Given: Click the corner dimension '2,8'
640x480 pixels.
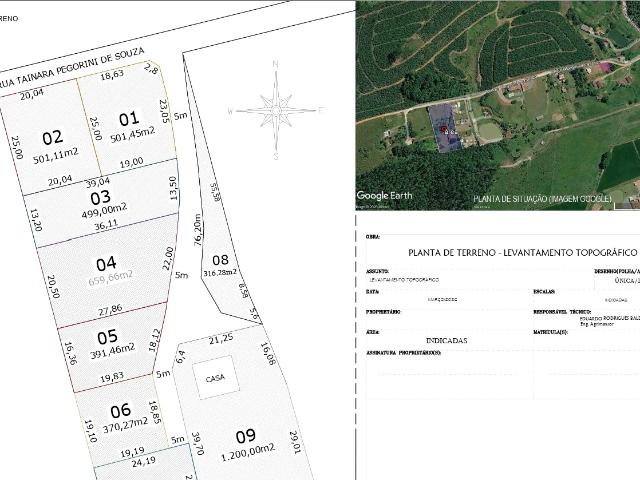Looking at the screenshot, I should pyautogui.click(x=151, y=69).
